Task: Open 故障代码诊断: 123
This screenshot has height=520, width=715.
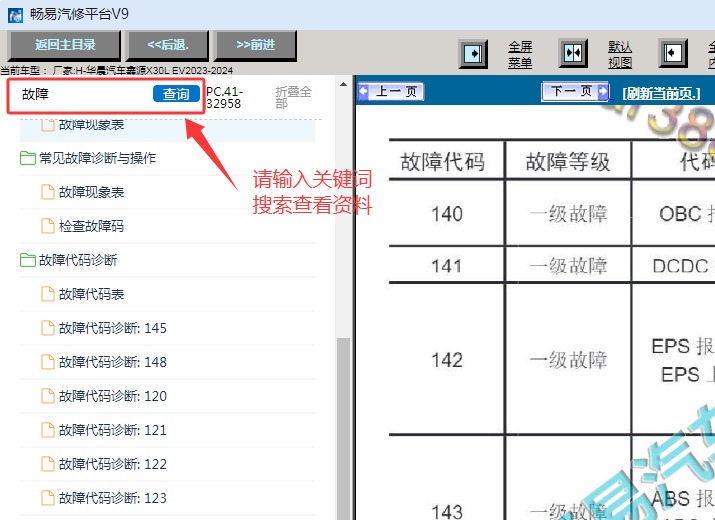Action: pos(113,498)
